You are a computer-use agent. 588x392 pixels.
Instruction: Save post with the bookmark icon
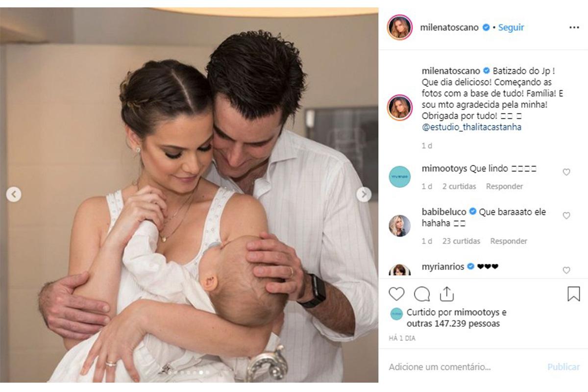[573, 294]
